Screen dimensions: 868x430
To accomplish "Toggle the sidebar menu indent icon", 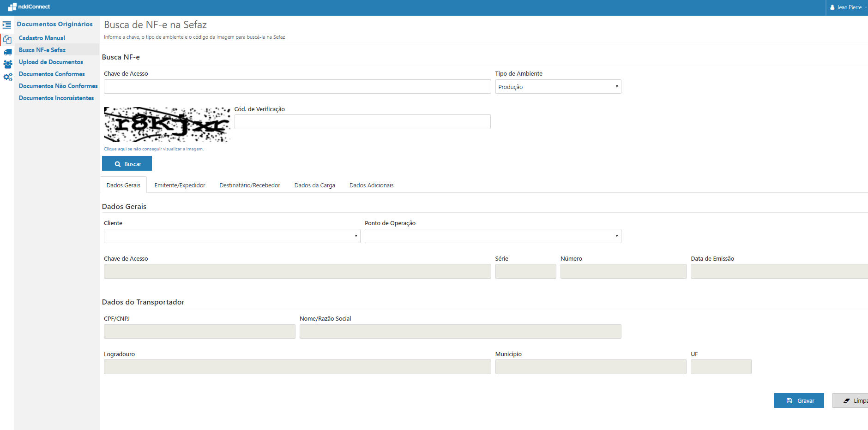I will [7, 25].
